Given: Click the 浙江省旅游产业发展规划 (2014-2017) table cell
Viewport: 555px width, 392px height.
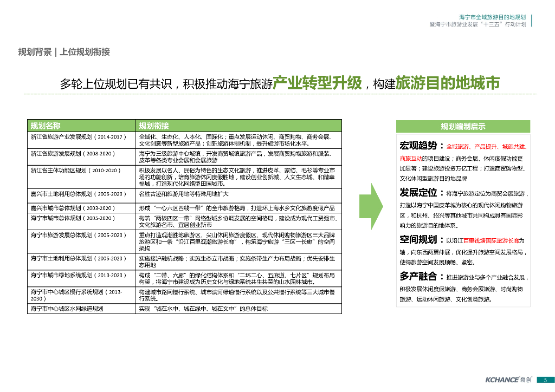Looking at the screenshot, I should click(81, 140).
